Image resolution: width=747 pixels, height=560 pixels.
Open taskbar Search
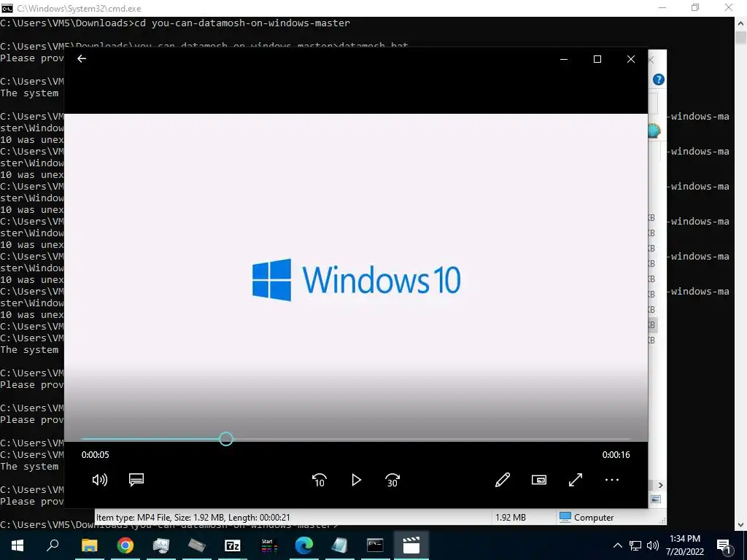click(53, 545)
